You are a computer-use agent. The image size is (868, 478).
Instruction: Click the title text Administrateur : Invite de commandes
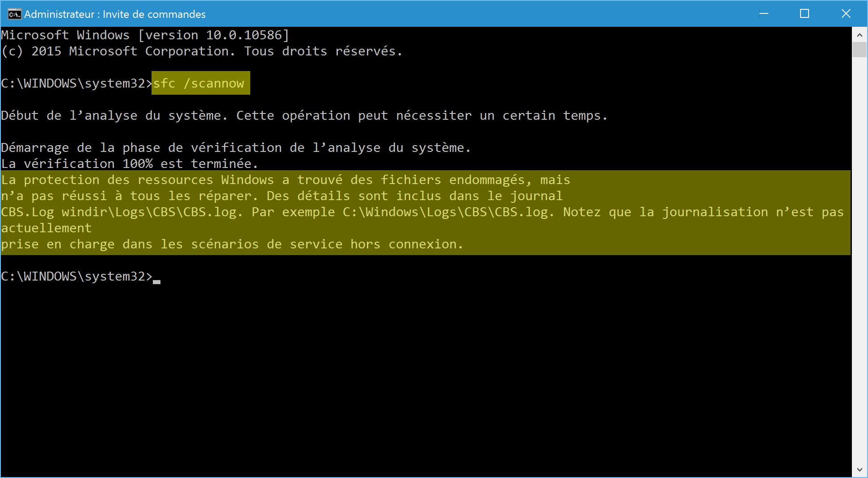[x=115, y=14]
